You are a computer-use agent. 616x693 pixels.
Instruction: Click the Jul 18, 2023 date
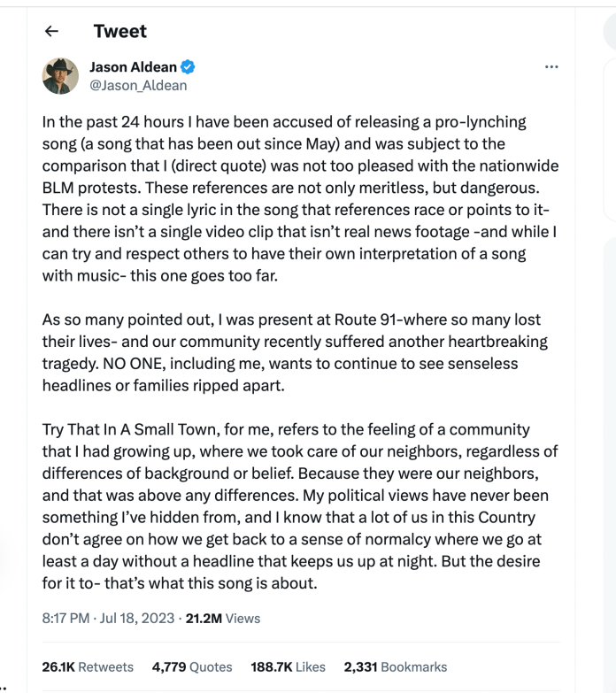(x=138, y=618)
